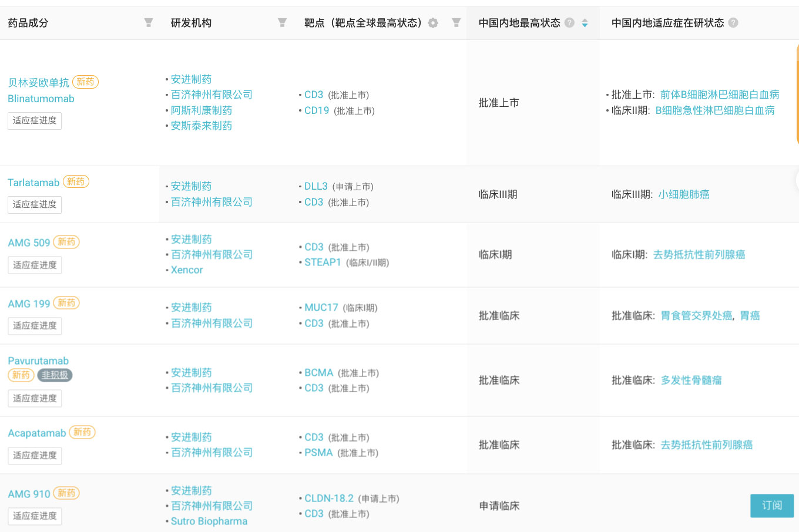Image resolution: width=799 pixels, height=532 pixels.
Task: Open Tarlatamab drug link
Action: 33,183
